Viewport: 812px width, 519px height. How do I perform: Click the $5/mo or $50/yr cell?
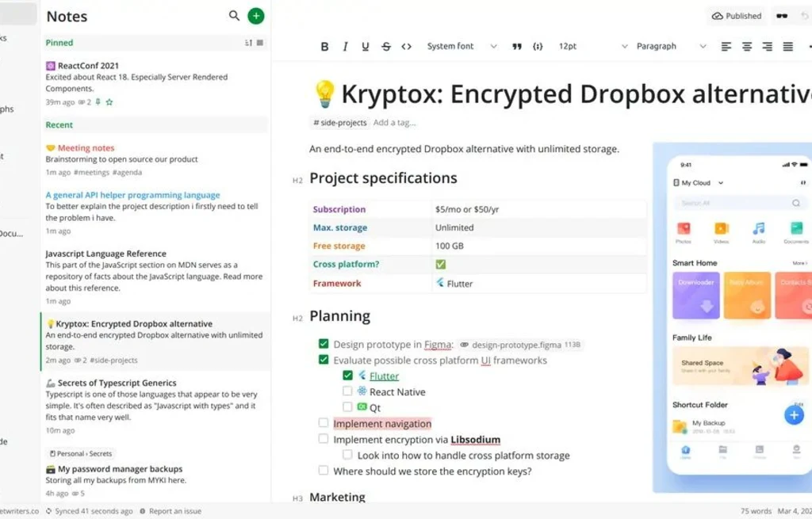tap(539, 209)
